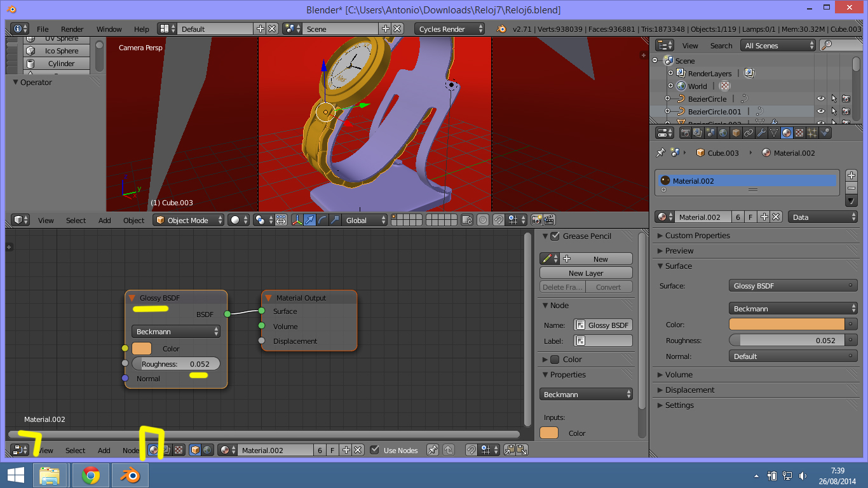Open the Modifiers wrench tab
868x488 pixels.
click(761, 133)
